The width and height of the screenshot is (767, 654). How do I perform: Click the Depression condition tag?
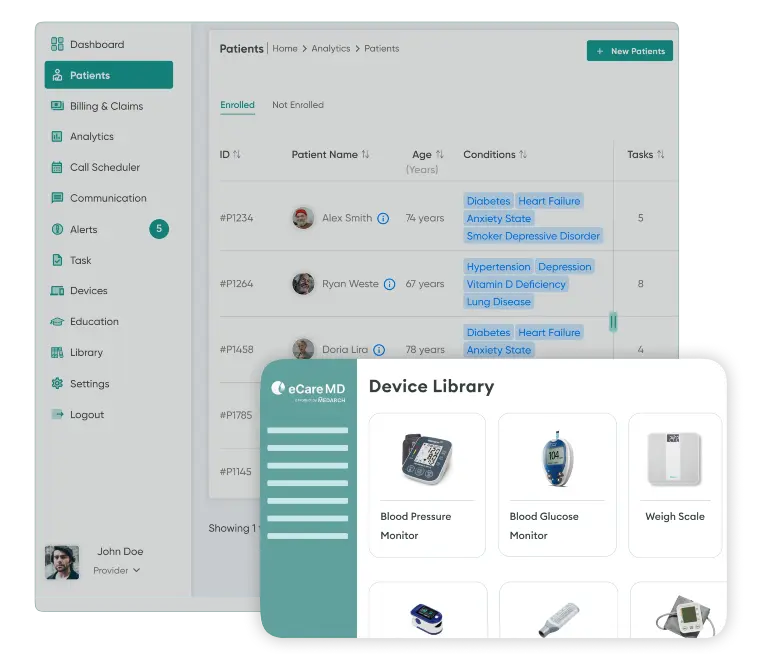coord(565,267)
